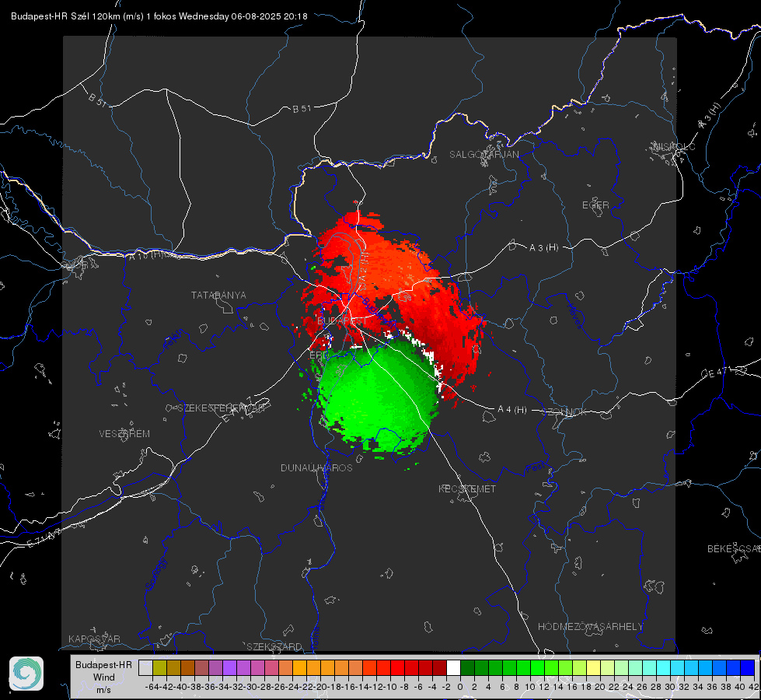Click the ÉRD label near Budapest
761x700 pixels.
[319, 355]
